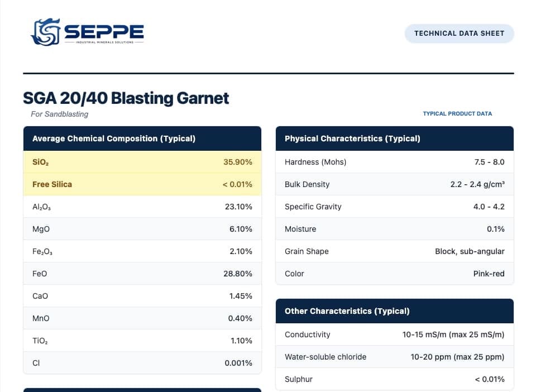Image resolution: width=536 pixels, height=392 pixels.
Task: Select the 10-20 ppm chloride value
Action: pos(457,357)
